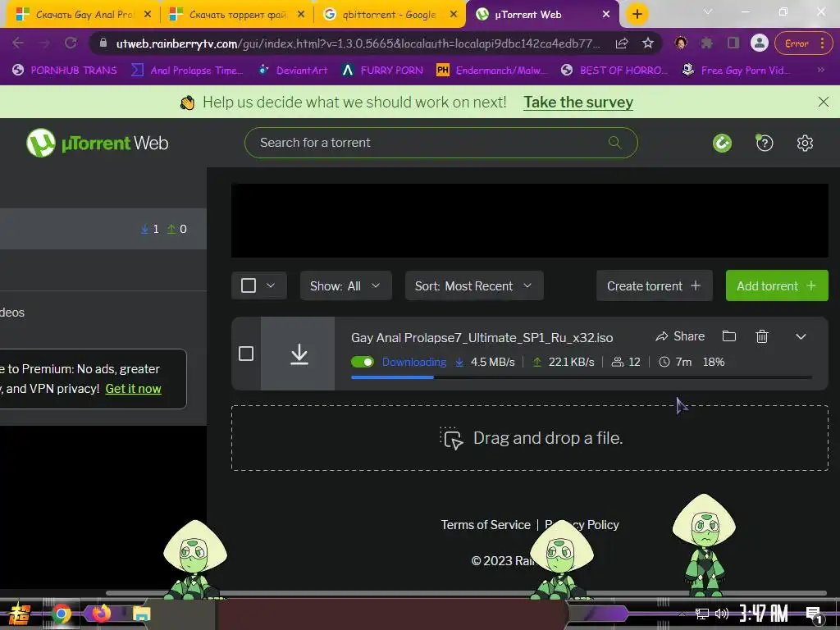Share the downloading .iso torrent
The width and height of the screenshot is (840, 630).
click(680, 336)
